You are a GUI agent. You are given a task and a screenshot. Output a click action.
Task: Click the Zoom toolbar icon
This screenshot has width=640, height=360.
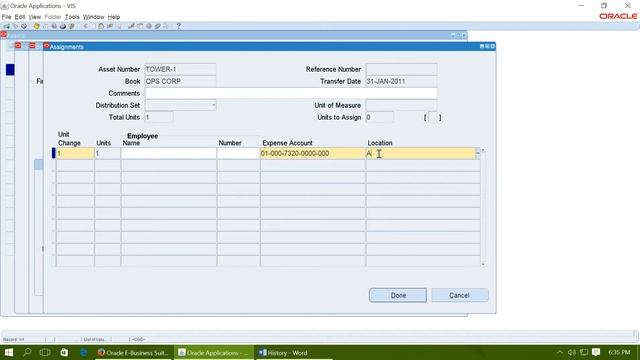pyautogui.click(x=140, y=26)
